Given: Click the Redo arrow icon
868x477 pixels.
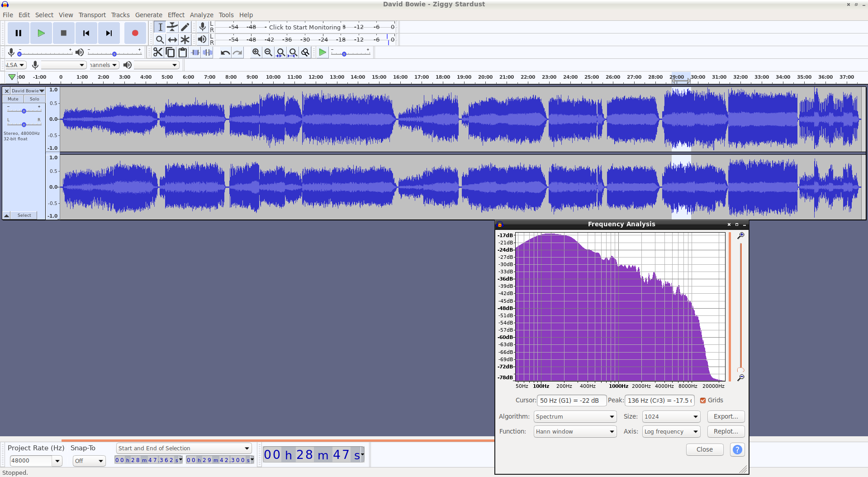Looking at the screenshot, I should 237,52.
